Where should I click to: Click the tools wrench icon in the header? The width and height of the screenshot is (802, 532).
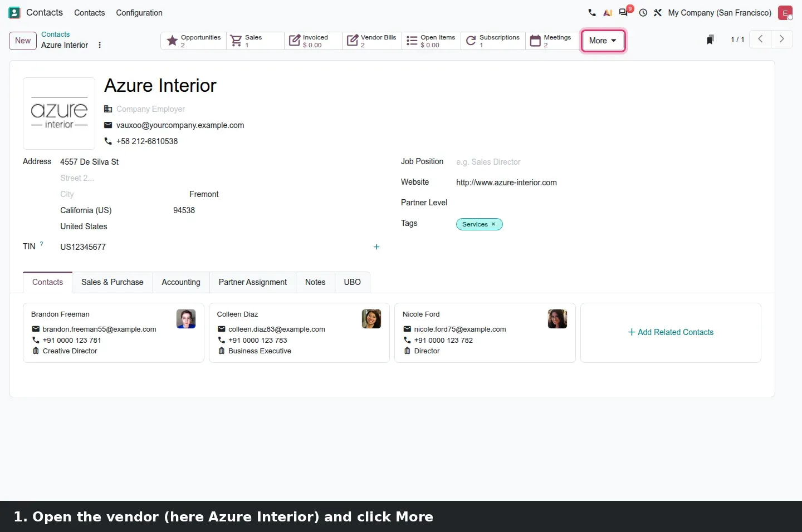658,12
